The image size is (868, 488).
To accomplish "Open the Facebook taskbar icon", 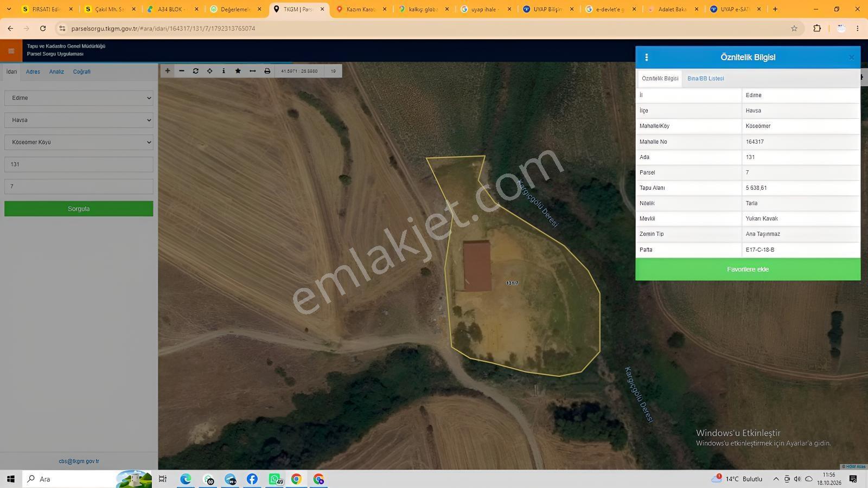I will 252,479.
